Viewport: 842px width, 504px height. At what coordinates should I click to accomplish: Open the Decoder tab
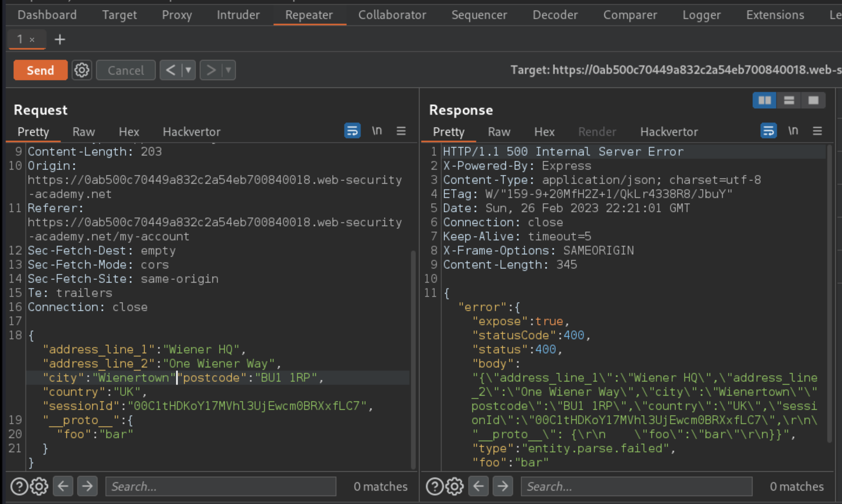pos(555,15)
